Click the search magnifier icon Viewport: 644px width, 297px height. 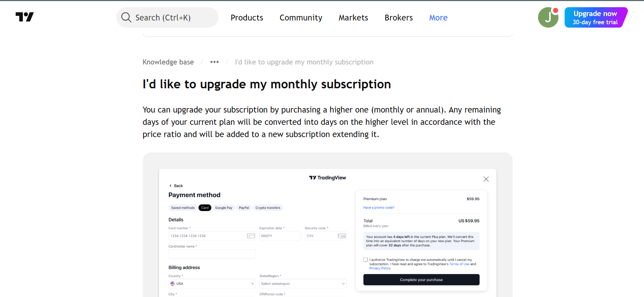126,17
